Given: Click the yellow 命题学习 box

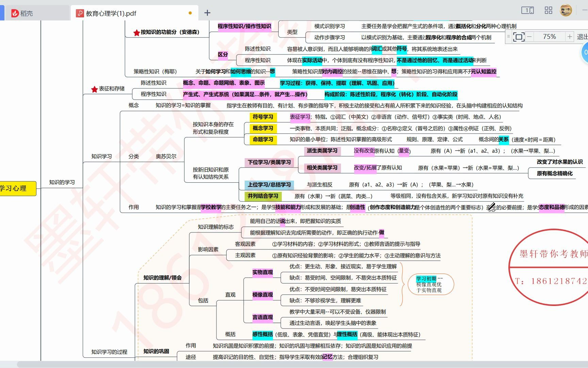Looking at the screenshot, I should click(263, 139).
